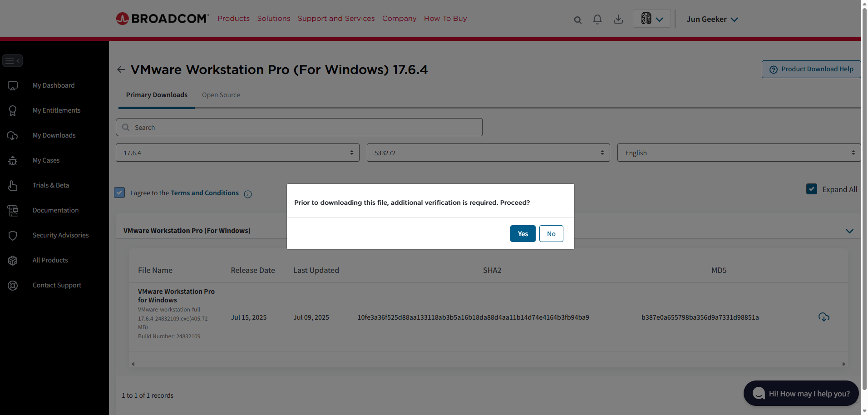Click the Trials & Beta icon
Viewport: 868px width, 415px height.
pos(13,186)
